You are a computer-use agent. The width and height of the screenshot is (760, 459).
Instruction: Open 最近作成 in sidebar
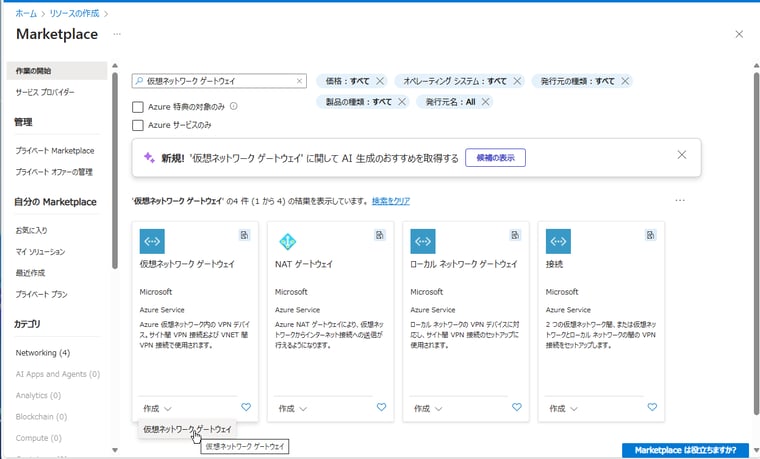click(30, 273)
